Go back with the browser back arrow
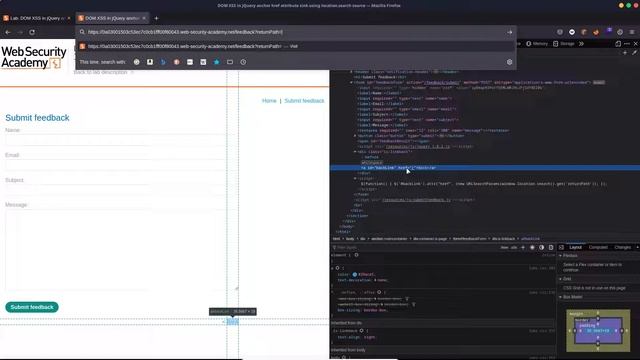Image resolution: width=640 pixels, height=360 pixels. point(8,32)
